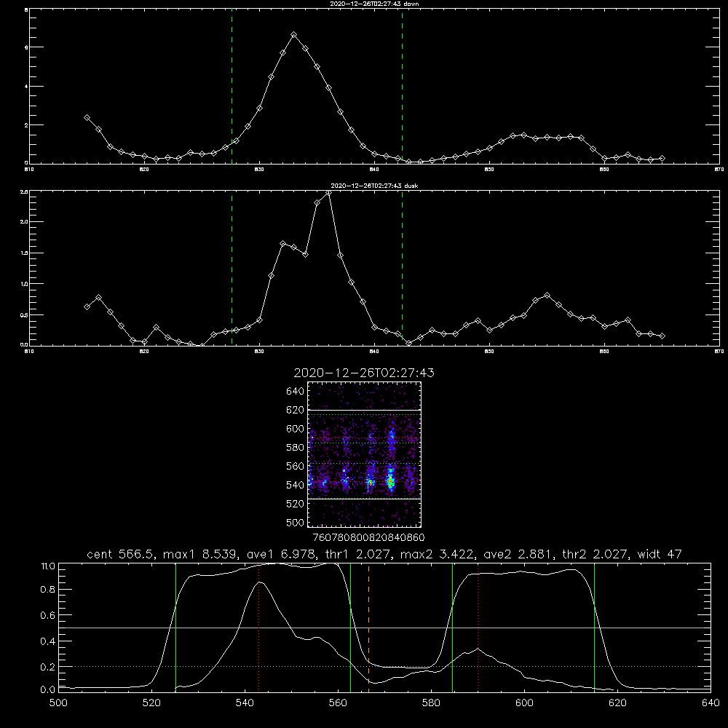728x728 pixels.
Task: Click the 'widt 47' value
Action: pyautogui.click(x=660, y=554)
